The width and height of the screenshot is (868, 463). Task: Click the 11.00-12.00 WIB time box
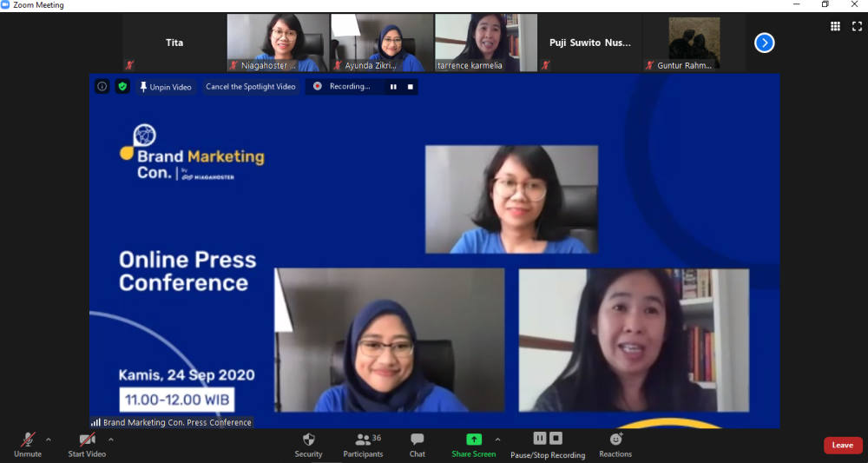(177, 400)
